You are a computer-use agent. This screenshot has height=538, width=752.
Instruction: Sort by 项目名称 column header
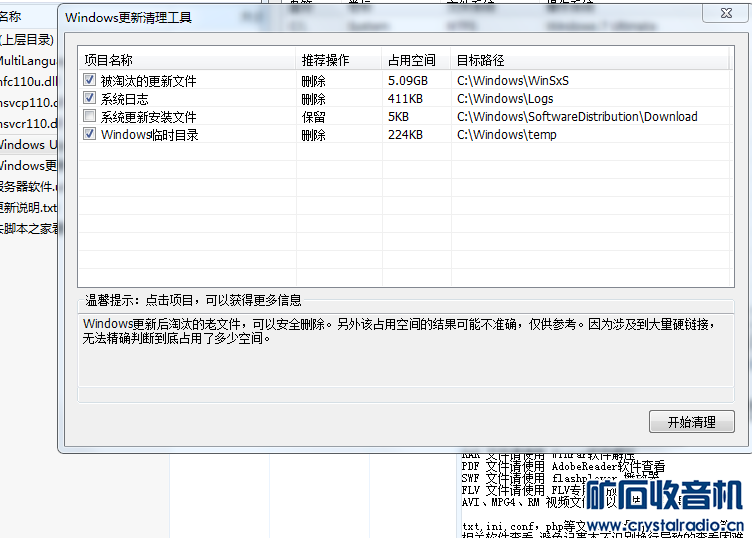187,60
